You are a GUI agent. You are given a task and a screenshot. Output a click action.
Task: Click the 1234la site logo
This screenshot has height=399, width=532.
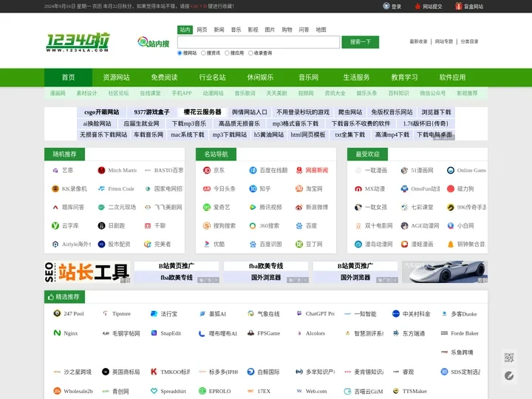78,42
